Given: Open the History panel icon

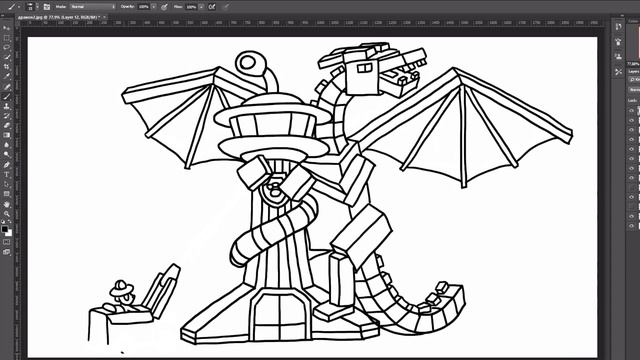Looking at the screenshot, I should 619,27.
